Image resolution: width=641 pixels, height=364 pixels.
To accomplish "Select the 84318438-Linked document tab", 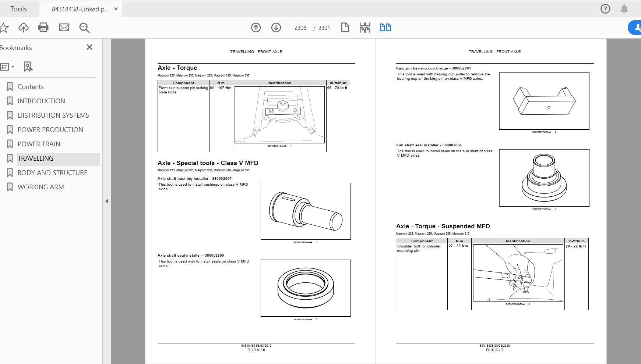I will tap(80, 9).
